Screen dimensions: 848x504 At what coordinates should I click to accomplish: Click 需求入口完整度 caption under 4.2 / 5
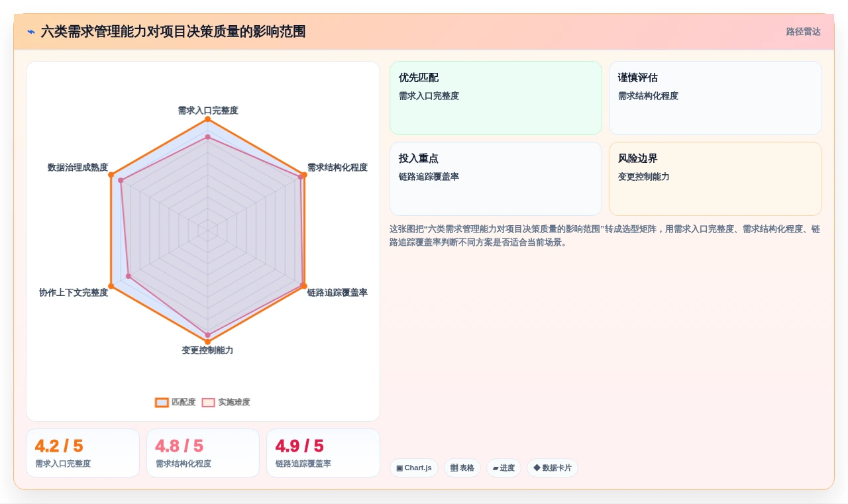point(63,464)
